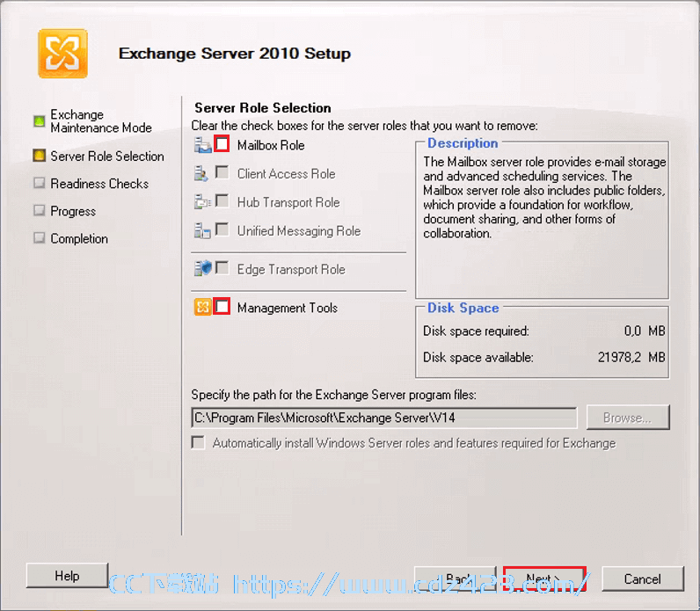The width and height of the screenshot is (700, 611).
Task: Click the Exchange Maintenance Mode step text
Action: point(101,121)
